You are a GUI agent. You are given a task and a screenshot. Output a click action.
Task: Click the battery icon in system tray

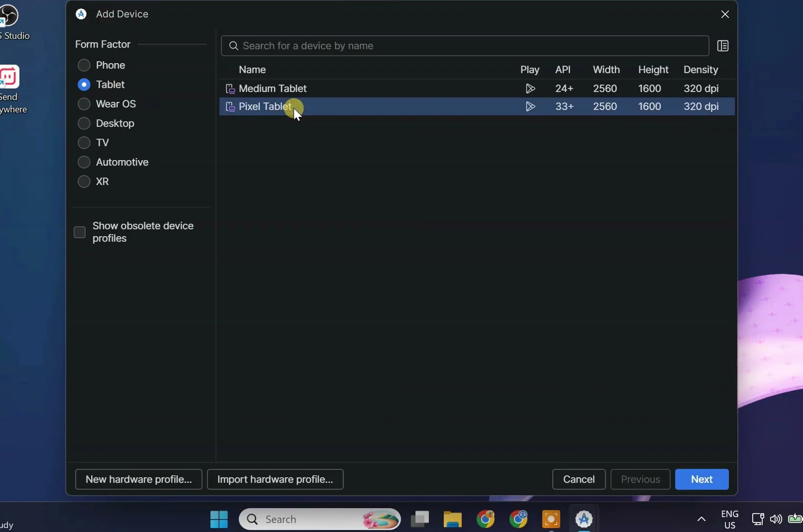[x=795, y=518]
